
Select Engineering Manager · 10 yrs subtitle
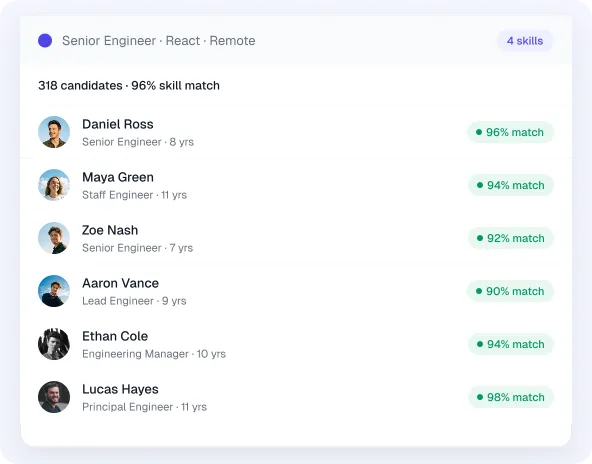(154, 354)
